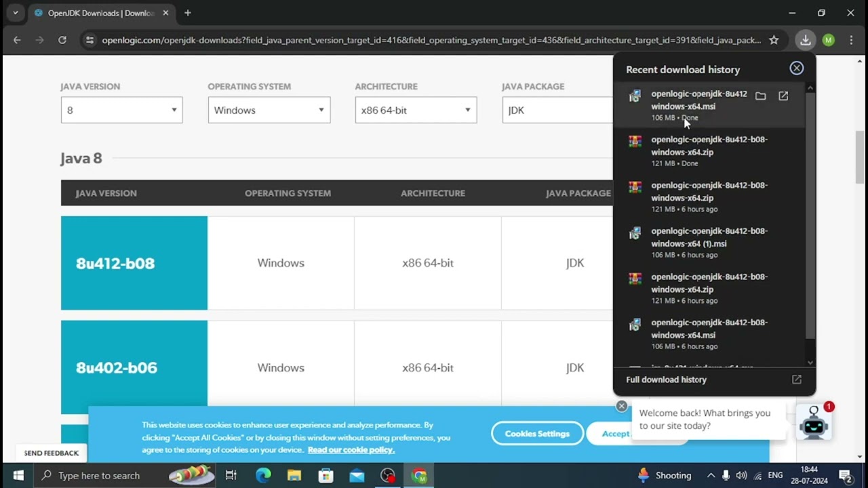Open File Explorer from taskbar

tap(294, 475)
